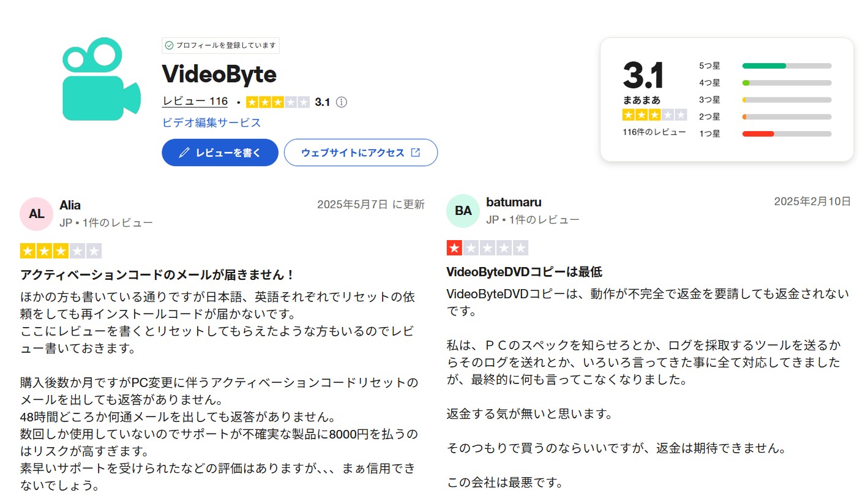
Task: Open reviewer name Alia profile
Action: pyautogui.click(x=70, y=205)
